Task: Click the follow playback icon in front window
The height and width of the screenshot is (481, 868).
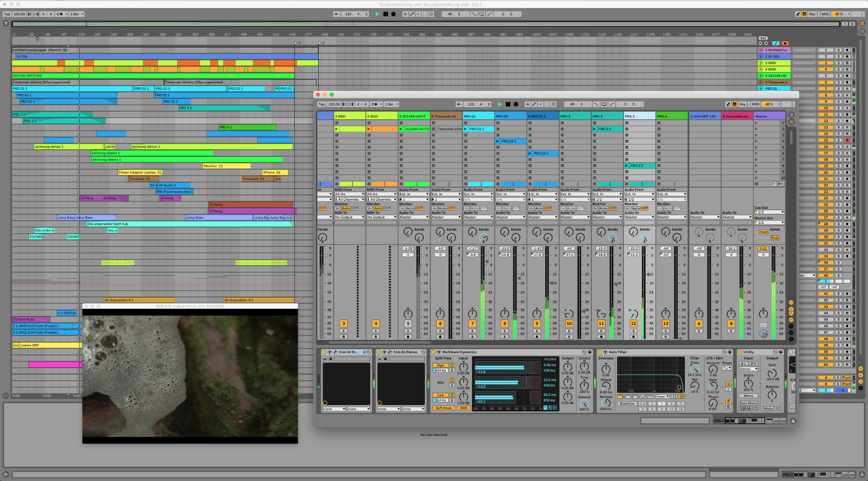Action: click(459, 104)
